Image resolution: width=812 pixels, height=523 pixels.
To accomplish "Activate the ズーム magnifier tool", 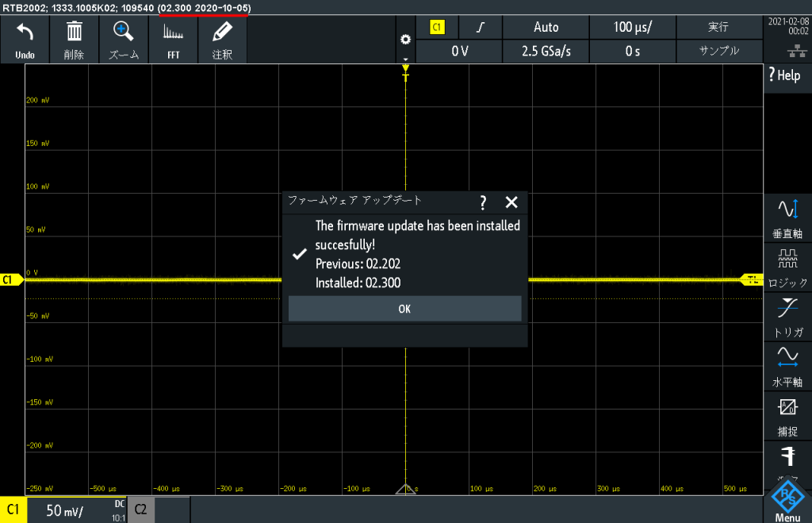I will [x=123, y=33].
